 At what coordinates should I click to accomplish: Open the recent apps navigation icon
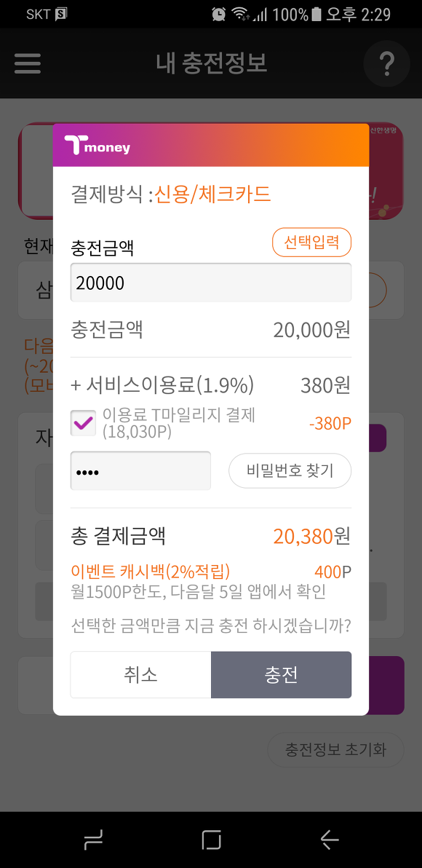(x=93, y=840)
